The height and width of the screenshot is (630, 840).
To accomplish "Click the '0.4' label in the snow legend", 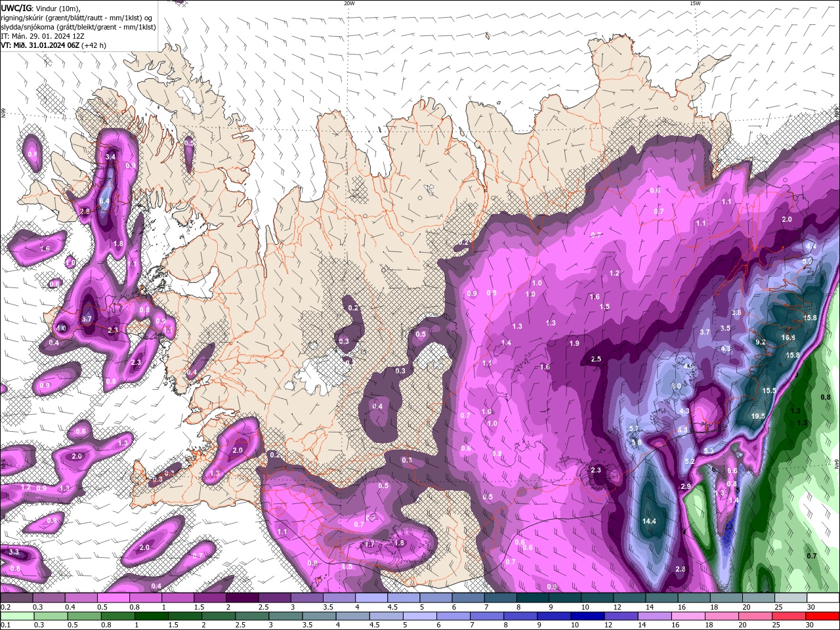I will coord(70,607).
